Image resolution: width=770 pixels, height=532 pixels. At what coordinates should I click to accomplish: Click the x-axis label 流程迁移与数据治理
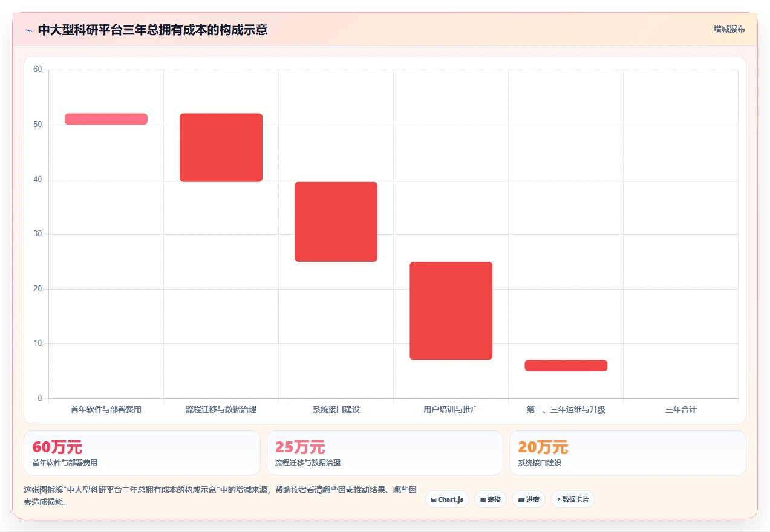coord(221,409)
